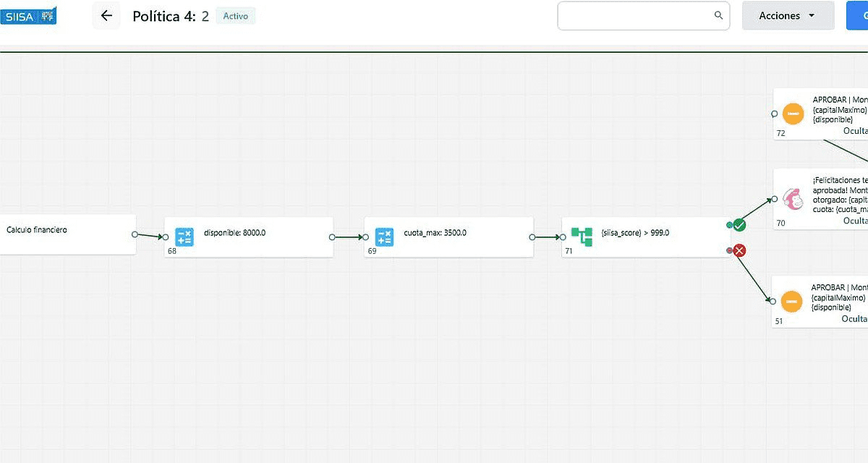Click the SIISA logo
This screenshot has height=463, width=868.
(29, 16)
